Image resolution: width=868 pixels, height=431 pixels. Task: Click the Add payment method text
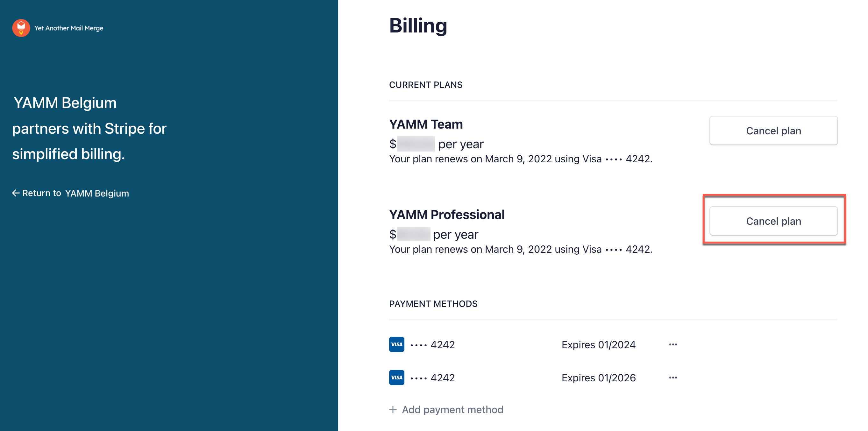tap(452, 409)
